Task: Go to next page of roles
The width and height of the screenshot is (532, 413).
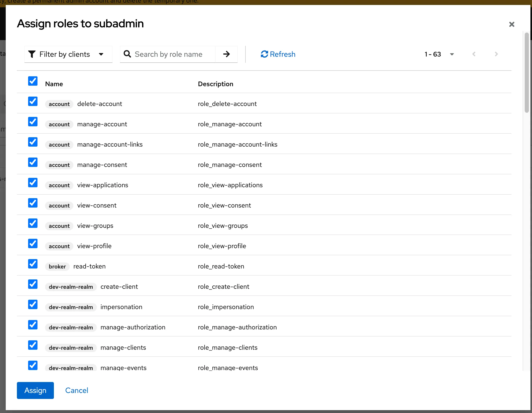Action: point(496,54)
